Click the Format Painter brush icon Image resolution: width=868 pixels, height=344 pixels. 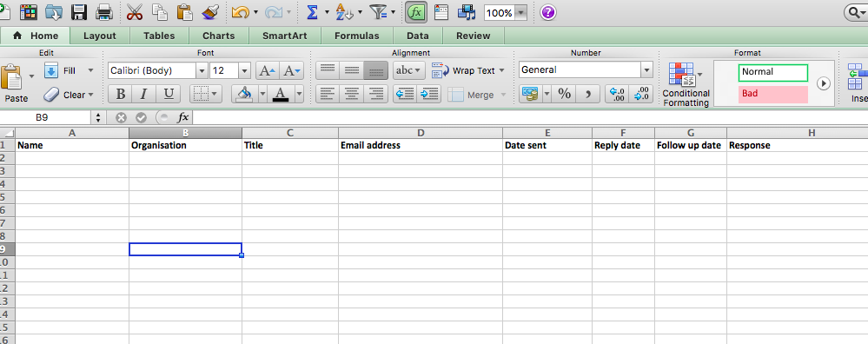(209, 11)
